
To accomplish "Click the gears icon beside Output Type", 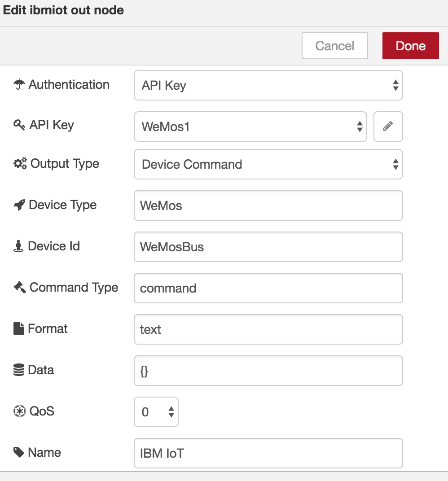I will point(20,164).
